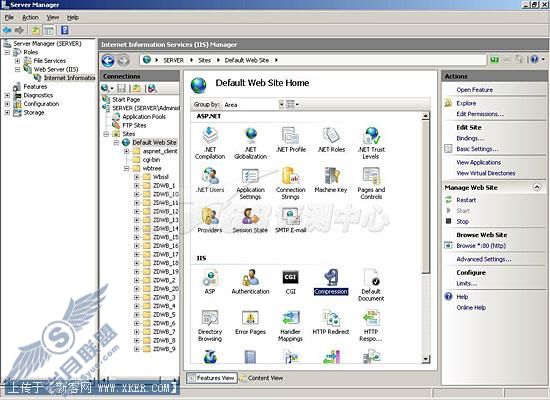Click the address breadcrumb SERVER segment
The height and width of the screenshot is (400, 550).
173,60
